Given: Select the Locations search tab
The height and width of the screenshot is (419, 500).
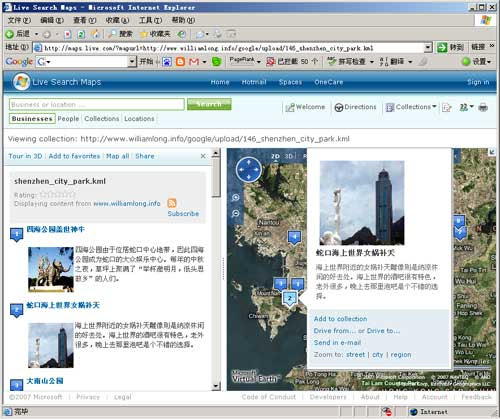Looking at the screenshot, I should coord(139,119).
